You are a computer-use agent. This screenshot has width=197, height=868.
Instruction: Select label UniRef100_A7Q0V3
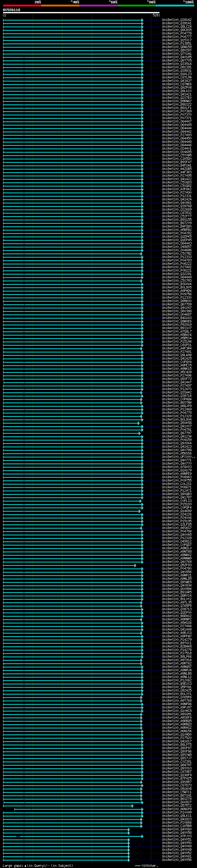coord(177,467)
